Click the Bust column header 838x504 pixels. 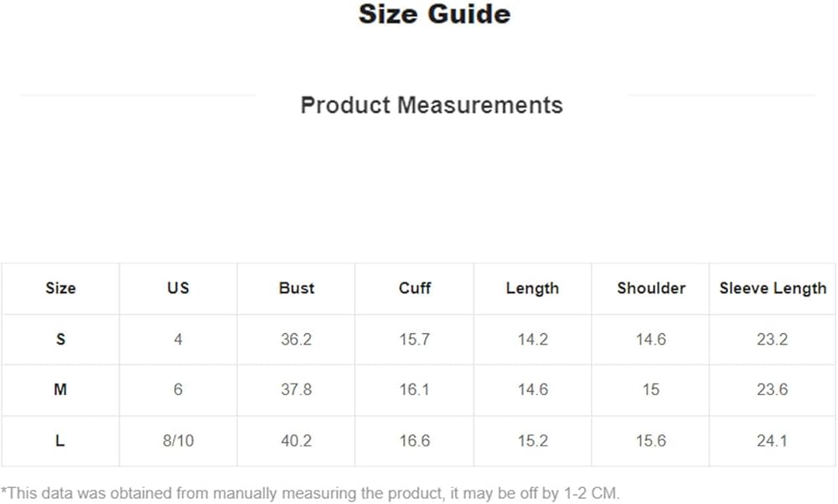point(297,288)
